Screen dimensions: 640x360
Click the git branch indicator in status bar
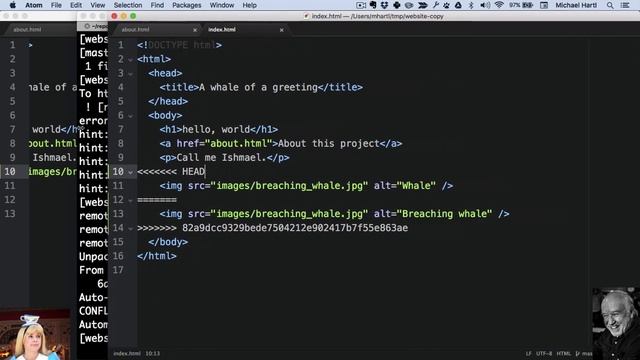point(583,353)
